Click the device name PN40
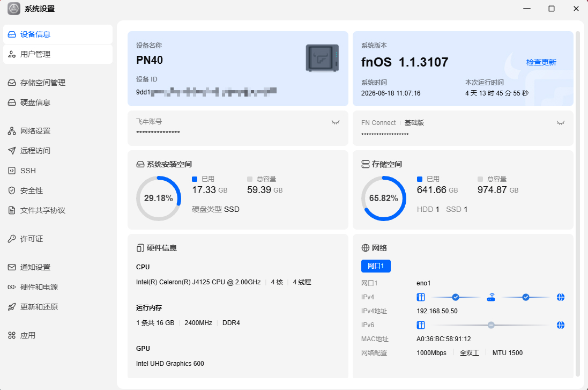 [150, 60]
